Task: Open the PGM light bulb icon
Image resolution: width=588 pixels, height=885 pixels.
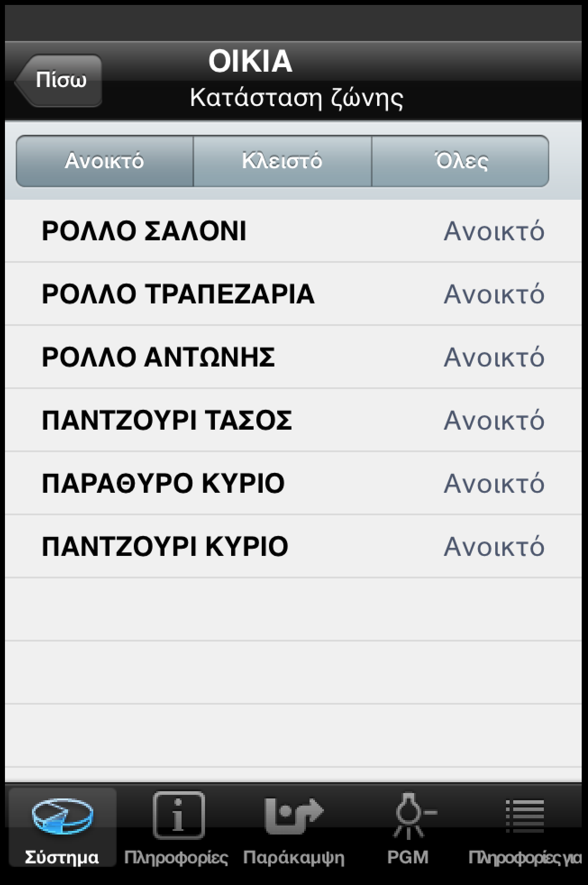Action: point(409,815)
